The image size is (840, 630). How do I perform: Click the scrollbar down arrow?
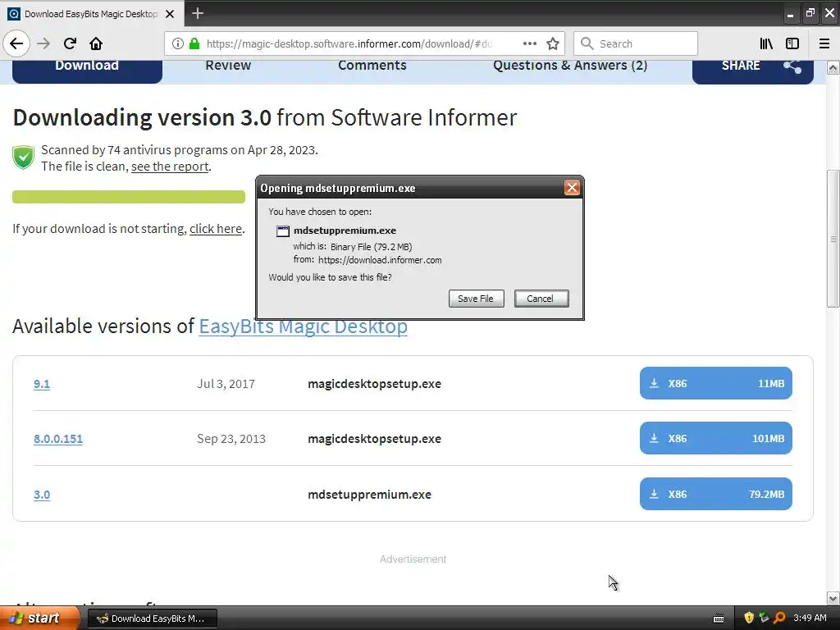[x=833, y=598]
